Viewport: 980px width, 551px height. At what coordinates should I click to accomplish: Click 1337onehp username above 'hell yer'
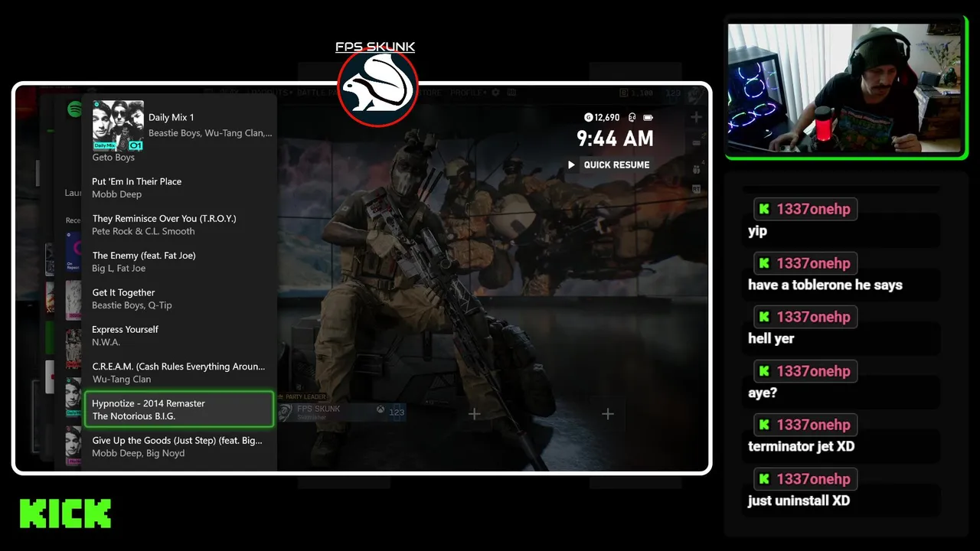pyautogui.click(x=813, y=317)
